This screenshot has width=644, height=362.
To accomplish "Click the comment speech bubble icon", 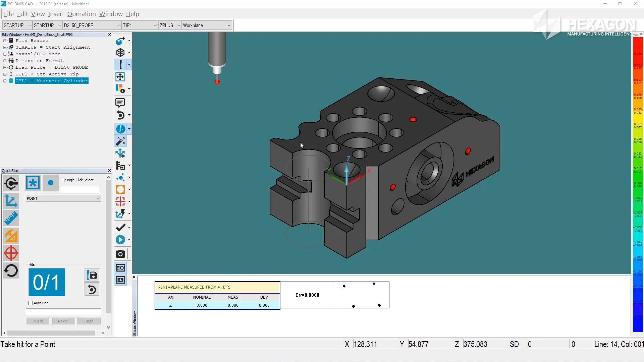I will pyautogui.click(x=120, y=103).
